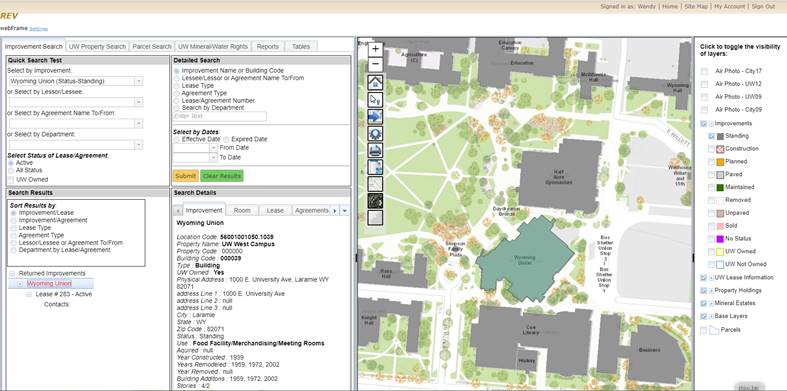This screenshot has width=787, height=391.
Task: Open the Site Map link
Action: pyautogui.click(x=696, y=7)
